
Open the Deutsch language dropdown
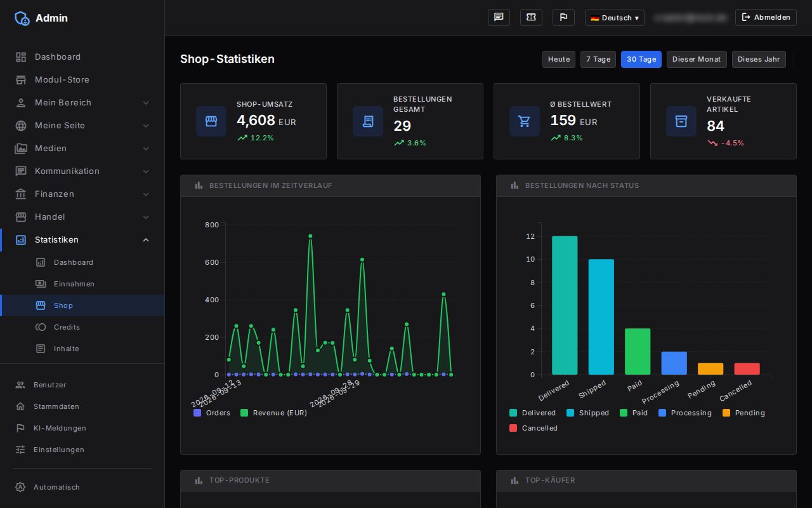pos(615,18)
